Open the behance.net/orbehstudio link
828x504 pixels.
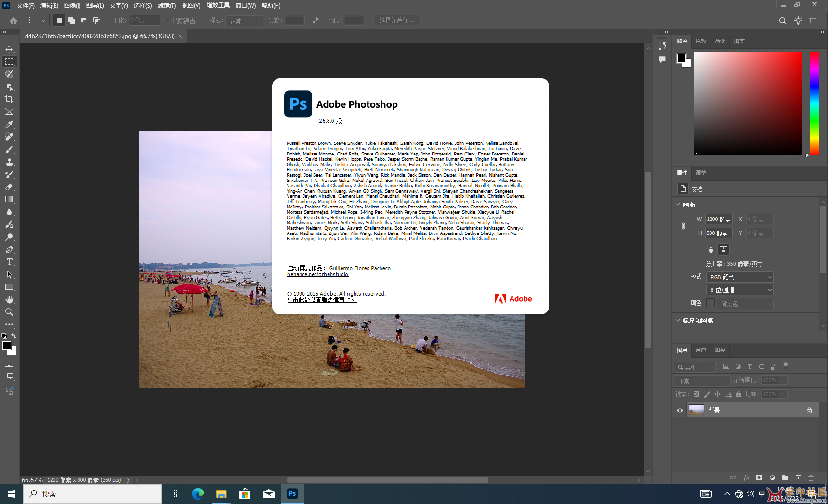tap(317, 274)
